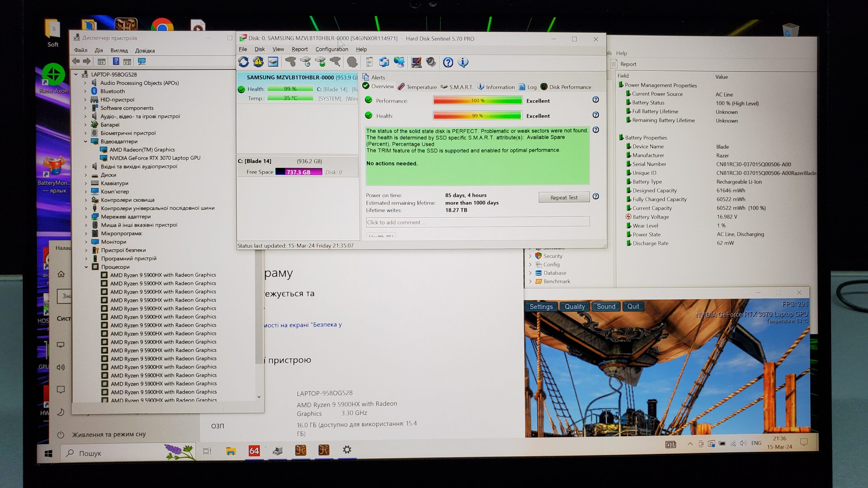Click the Refresh disk status toolbar icon
Viewport: 868px width, 488px height.
pyautogui.click(x=243, y=62)
